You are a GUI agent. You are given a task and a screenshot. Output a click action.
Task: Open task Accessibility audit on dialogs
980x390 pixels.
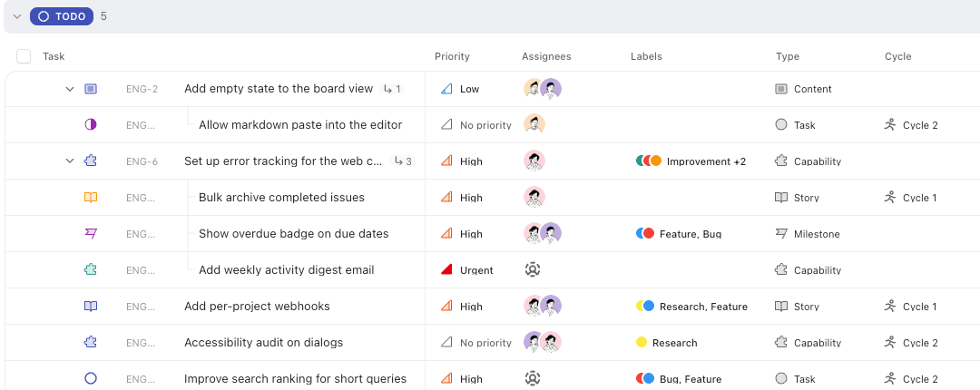[x=264, y=343]
